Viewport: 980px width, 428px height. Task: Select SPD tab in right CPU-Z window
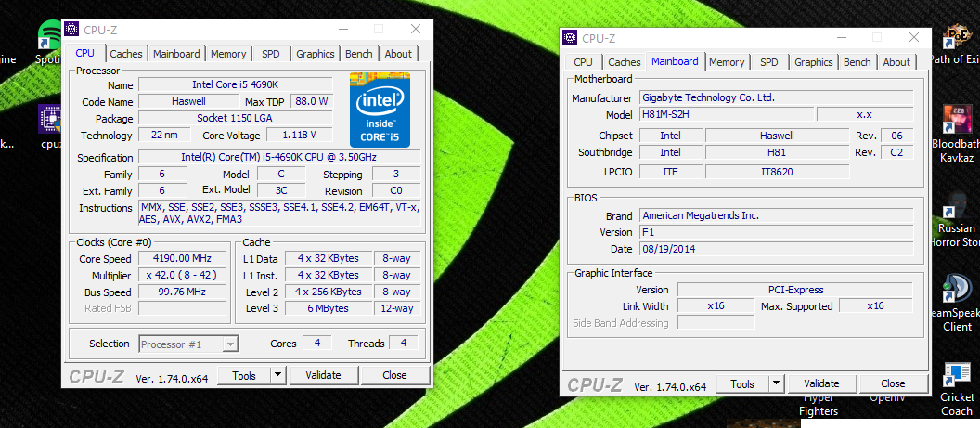pyautogui.click(x=768, y=62)
